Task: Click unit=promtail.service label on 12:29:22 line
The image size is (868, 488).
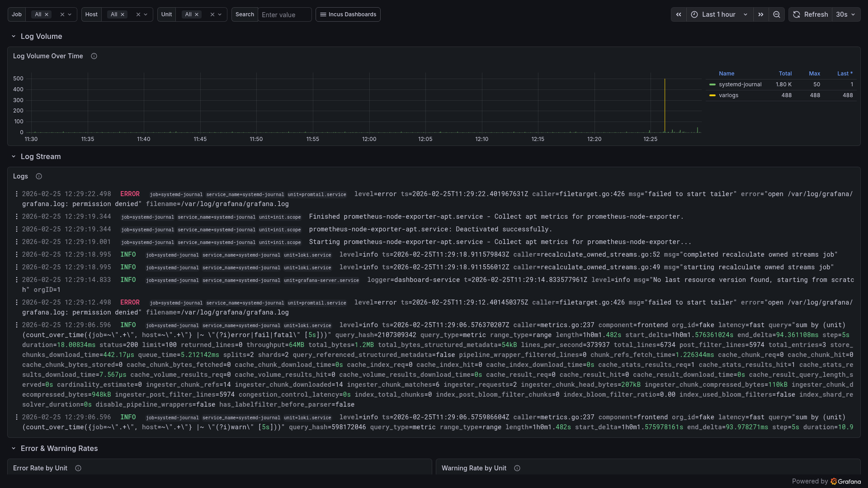Action: pyautogui.click(x=317, y=195)
